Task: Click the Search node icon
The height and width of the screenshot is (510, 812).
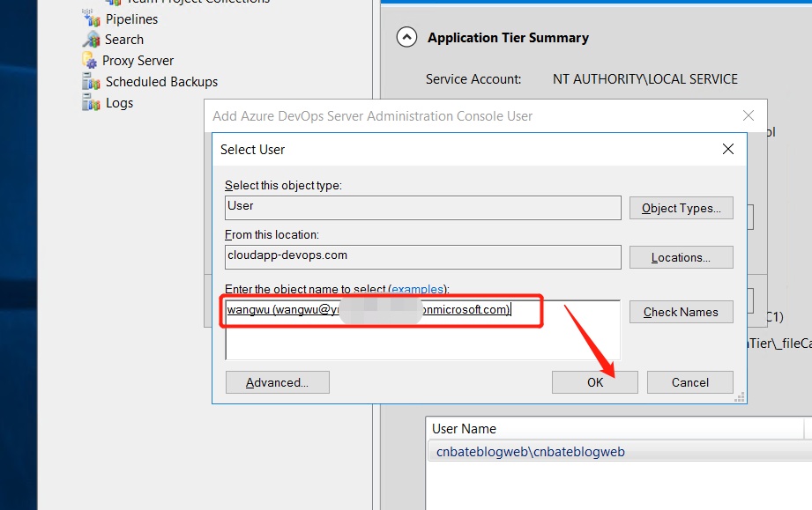Action: [x=91, y=40]
